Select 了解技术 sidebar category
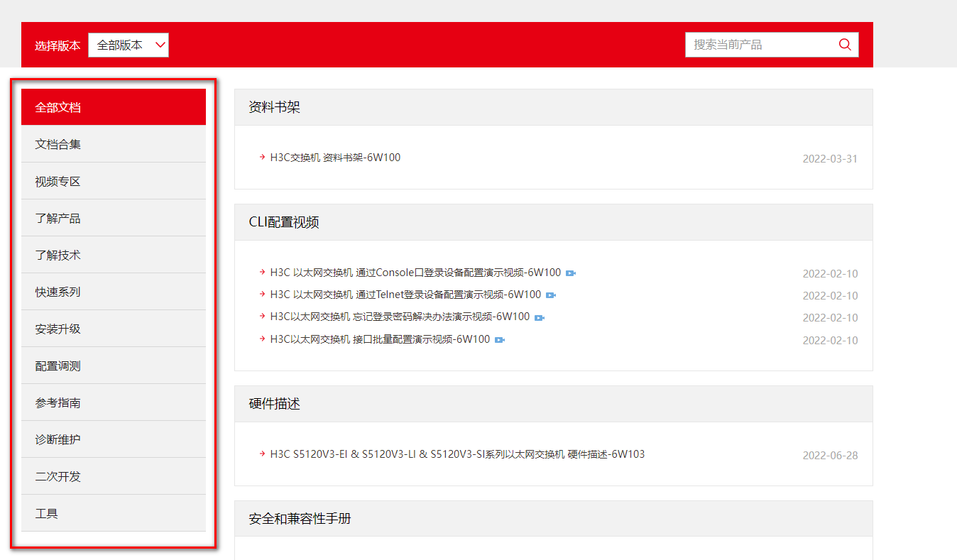This screenshot has width=957, height=560. tap(114, 255)
